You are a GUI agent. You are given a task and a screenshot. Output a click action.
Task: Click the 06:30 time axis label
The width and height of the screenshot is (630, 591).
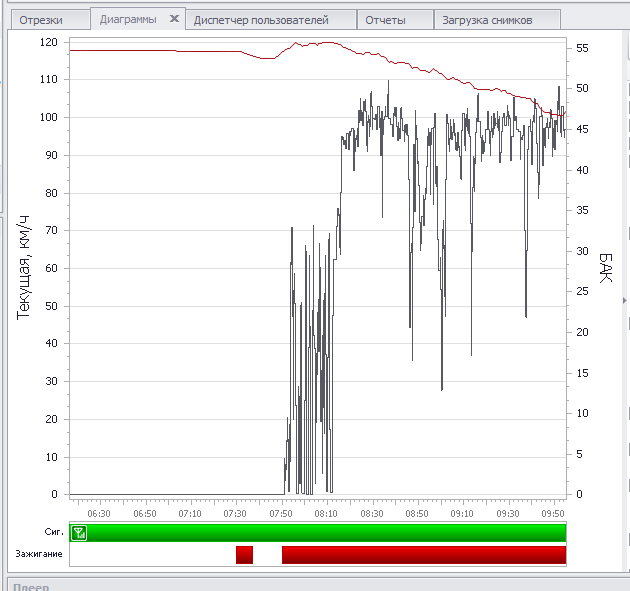click(99, 513)
